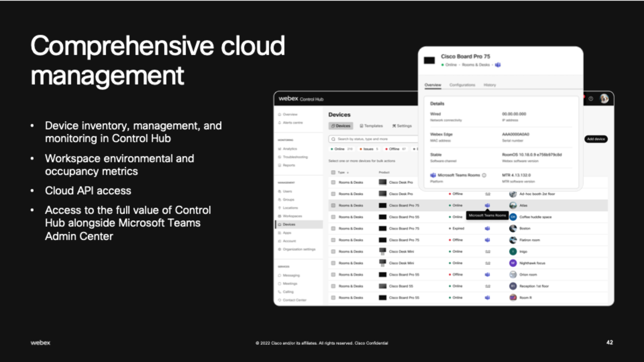Click the info icon beside Microsoft Teams Rooms
644x362 pixels.
tap(484, 175)
